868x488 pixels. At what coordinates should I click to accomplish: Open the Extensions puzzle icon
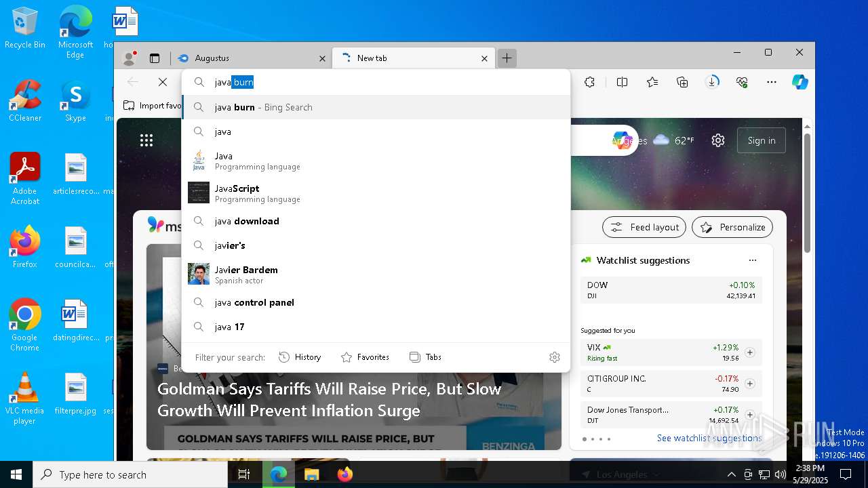tap(589, 82)
